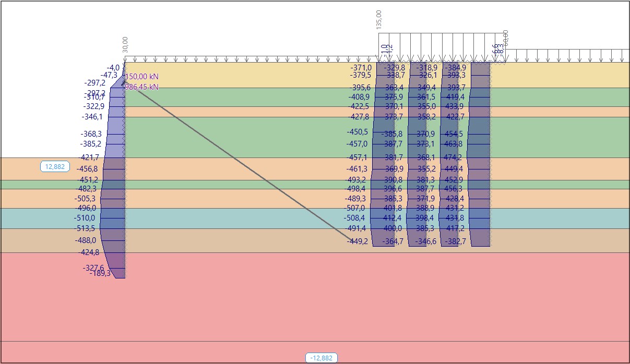Viewport: 630px width, 364px height.
Task: Click the -449,2 value at pile base
Action: click(357, 241)
